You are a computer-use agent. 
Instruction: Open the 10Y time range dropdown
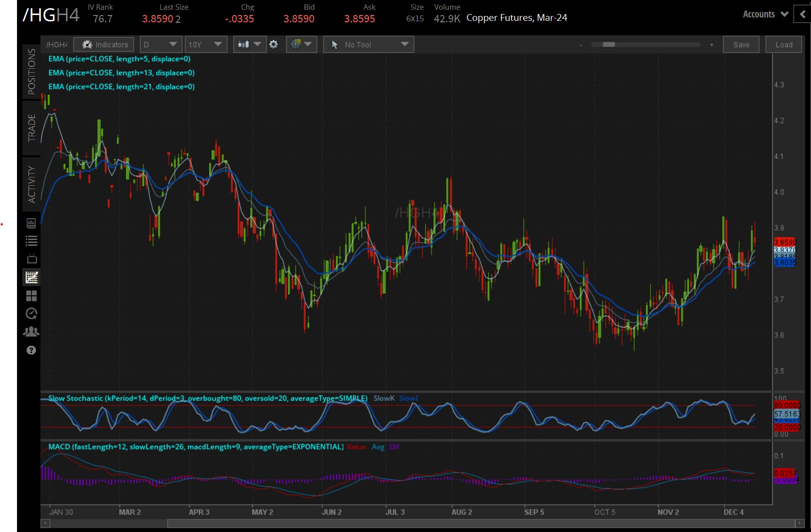205,45
